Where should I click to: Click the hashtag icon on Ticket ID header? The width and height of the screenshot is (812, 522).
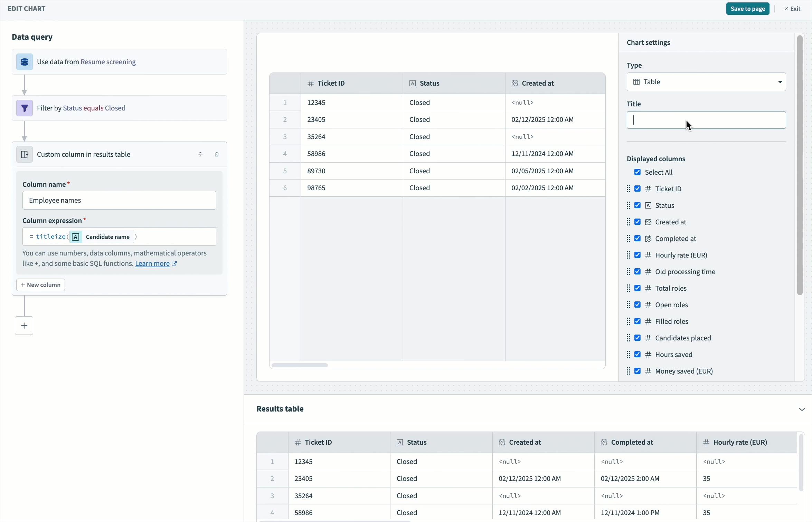(x=311, y=83)
